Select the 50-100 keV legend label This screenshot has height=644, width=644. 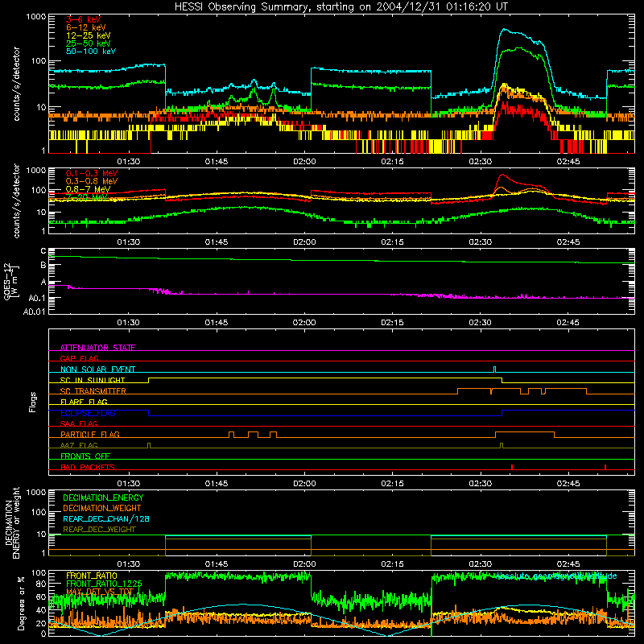coord(91,52)
